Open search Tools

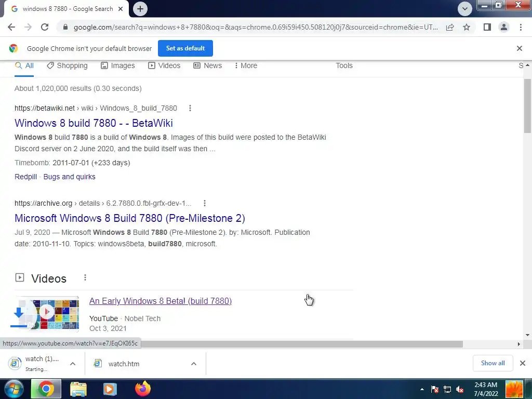tap(344, 65)
